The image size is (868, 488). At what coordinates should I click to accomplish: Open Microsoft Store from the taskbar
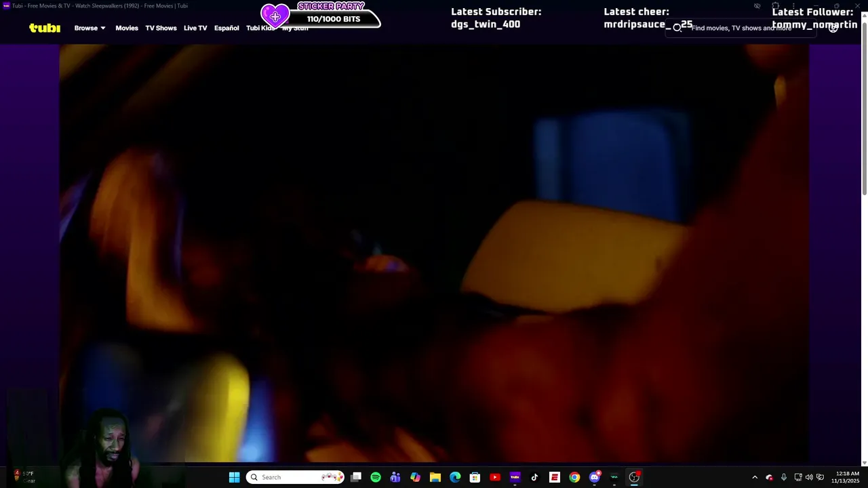tap(475, 477)
